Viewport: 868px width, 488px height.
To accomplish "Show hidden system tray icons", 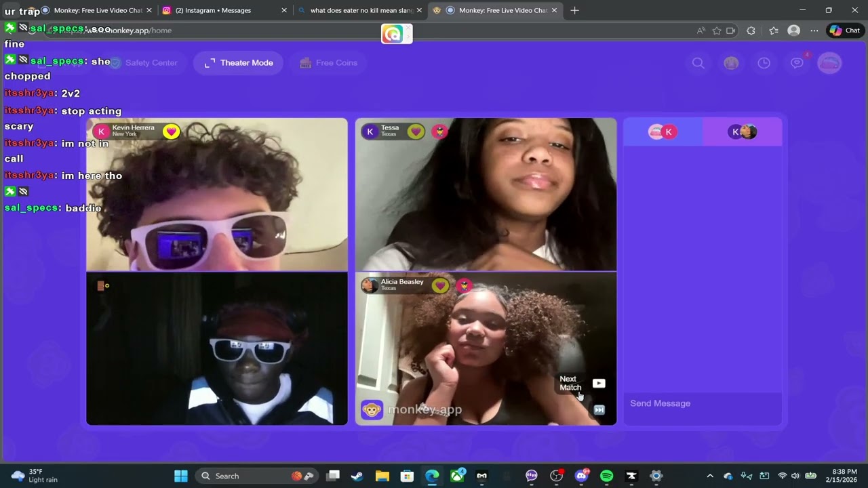I will pos(710,476).
